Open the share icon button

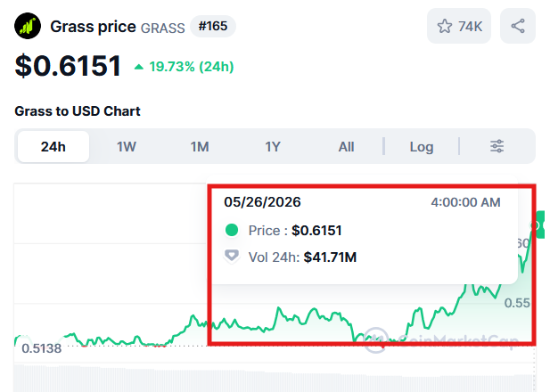[x=518, y=26]
